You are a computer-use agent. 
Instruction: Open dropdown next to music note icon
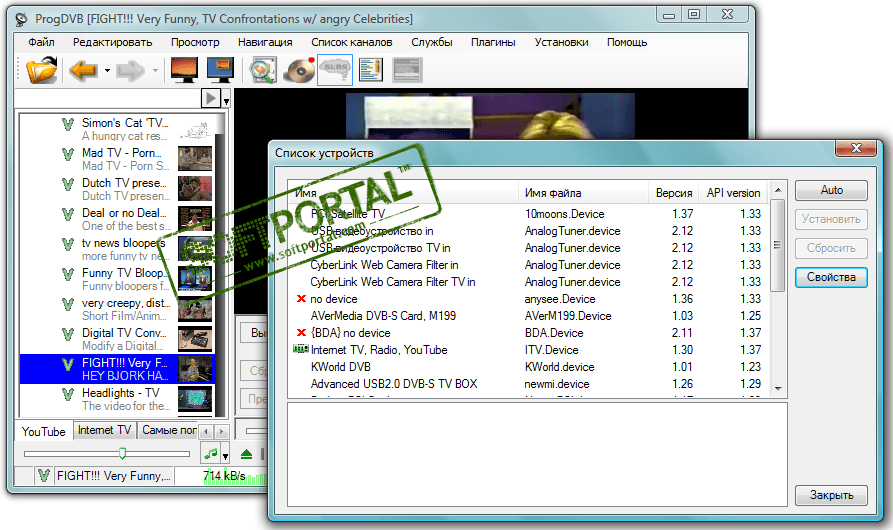[x=226, y=456]
